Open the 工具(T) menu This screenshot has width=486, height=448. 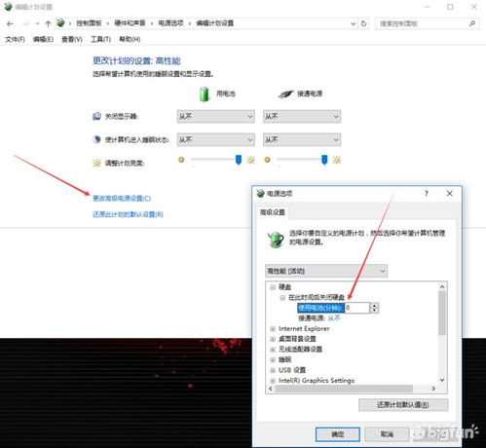pos(100,39)
